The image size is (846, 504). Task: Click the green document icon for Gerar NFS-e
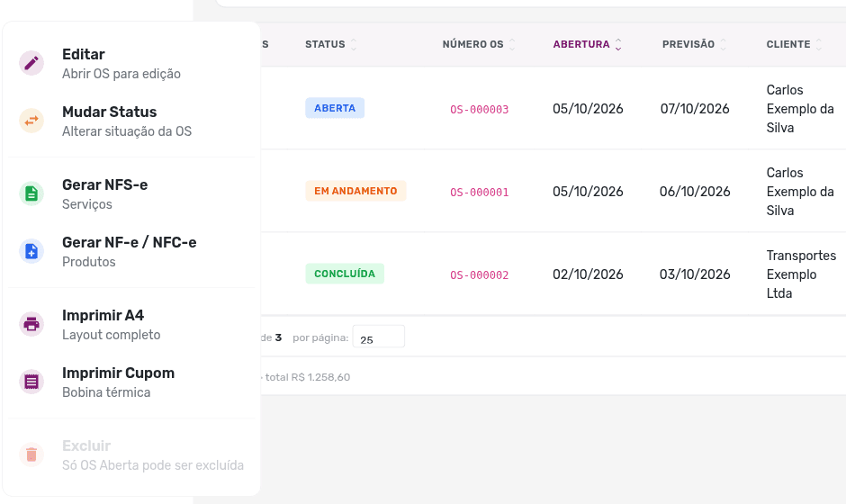coord(31,193)
